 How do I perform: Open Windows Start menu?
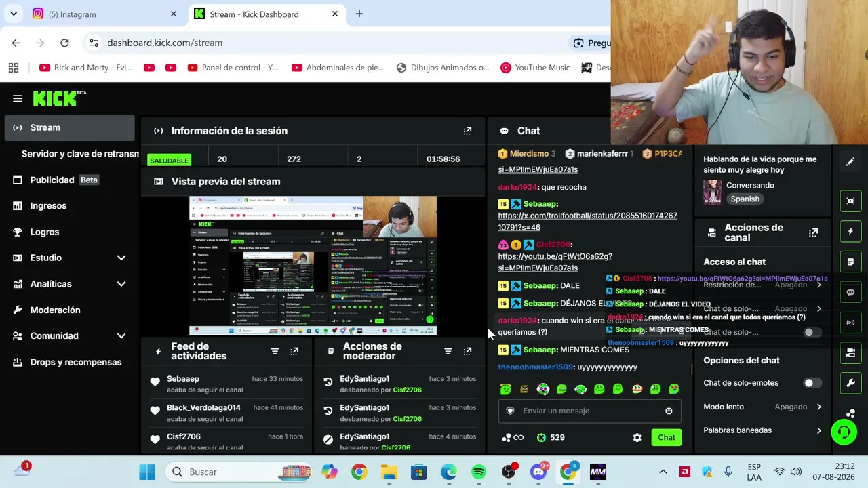(147, 472)
